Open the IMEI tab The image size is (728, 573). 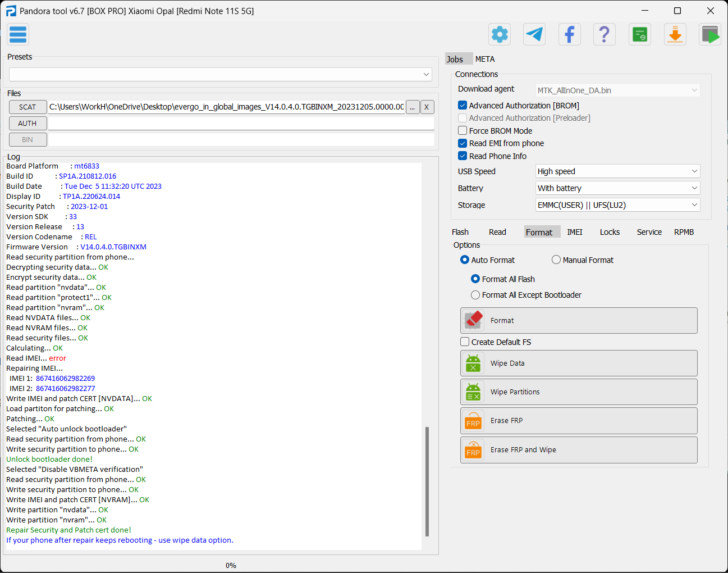(575, 232)
